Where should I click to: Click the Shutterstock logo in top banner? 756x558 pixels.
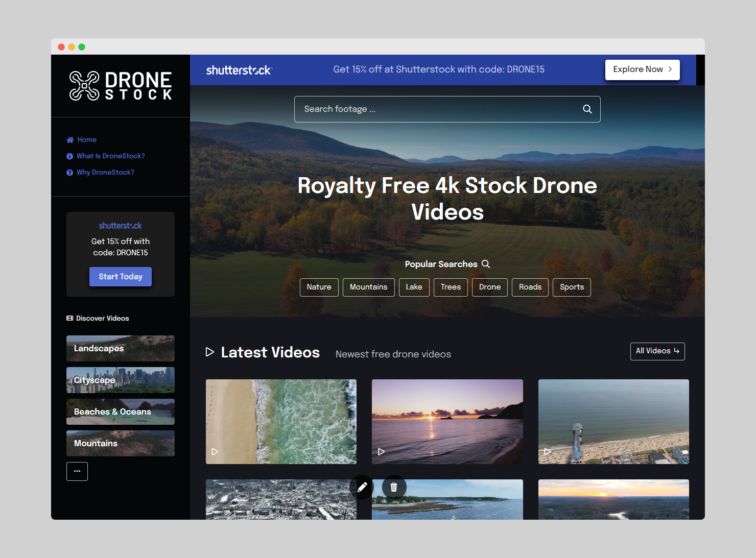tap(239, 70)
